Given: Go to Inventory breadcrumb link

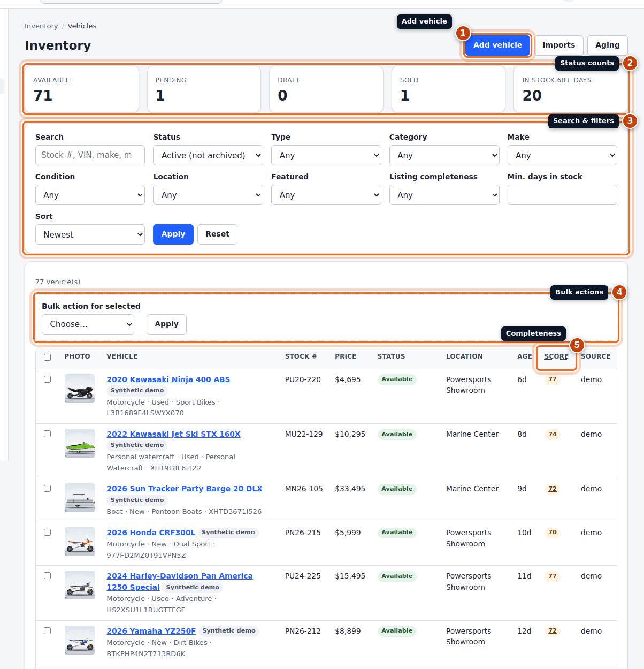Looking at the screenshot, I should [41, 26].
